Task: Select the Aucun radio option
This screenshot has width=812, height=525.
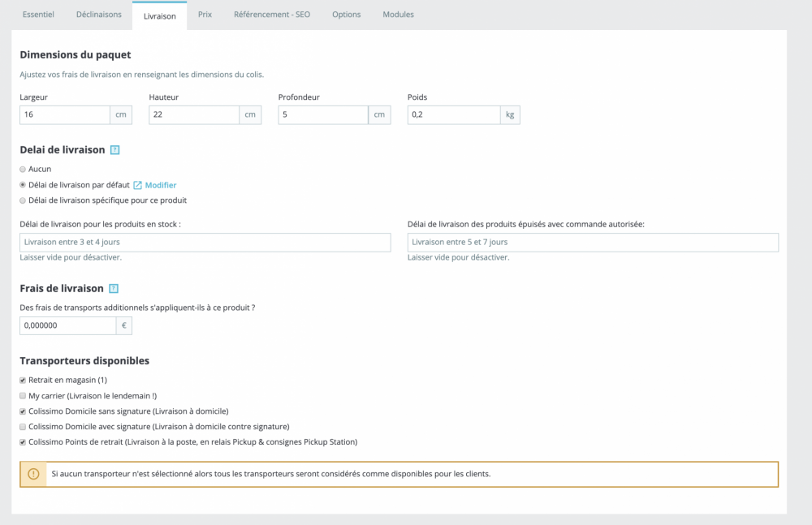Action: coord(23,170)
